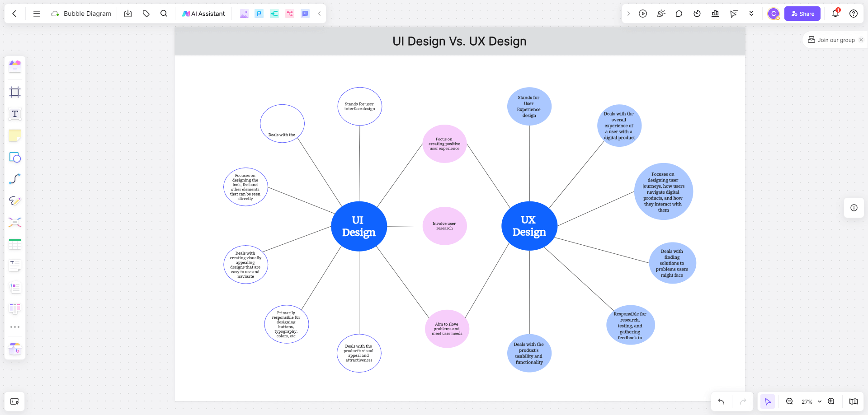The width and height of the screenshot is (868, 415).
Task: Insert a Table from the sidebar
Action: [15, 244]
